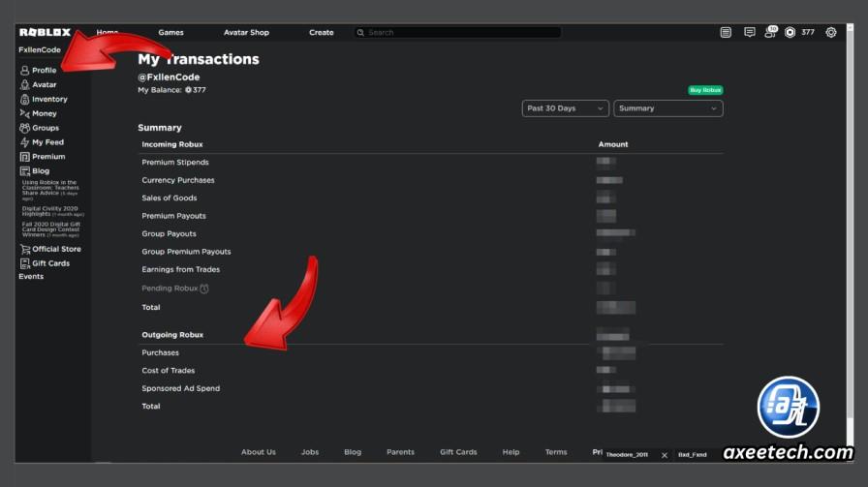Expand the Summary type dropdown
This screenshot has width=868, height=487.
[668, 108]
